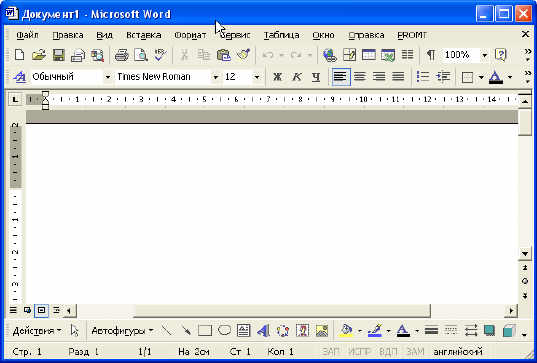The height and width of the screenshot is (363, 537).
Task: Align text right
Action: point(379,77)
